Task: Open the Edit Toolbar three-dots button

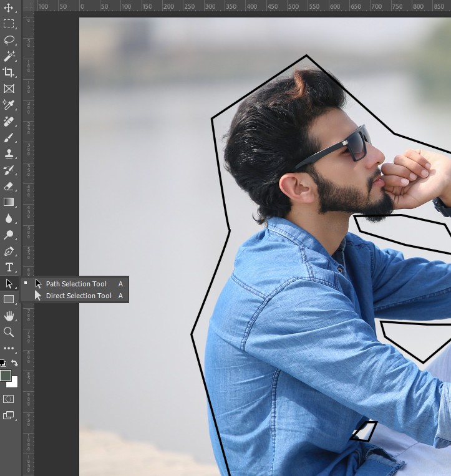Action: coord(9,348)
